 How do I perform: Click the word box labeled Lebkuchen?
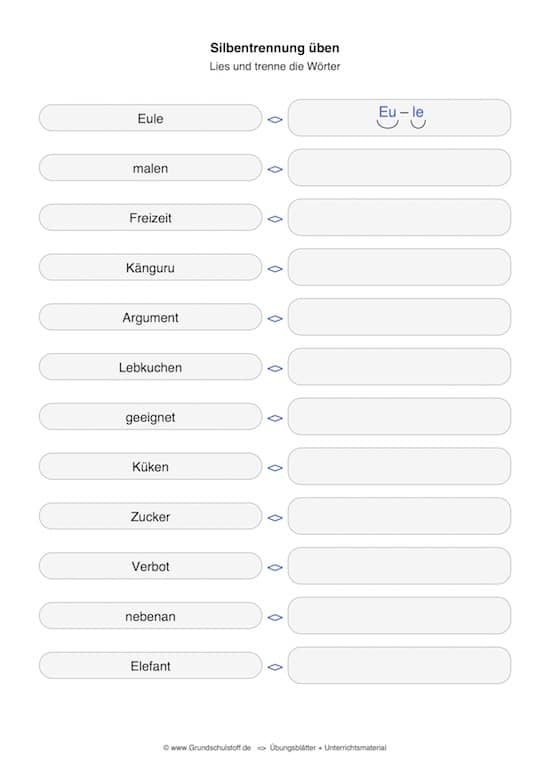[150, 367]
